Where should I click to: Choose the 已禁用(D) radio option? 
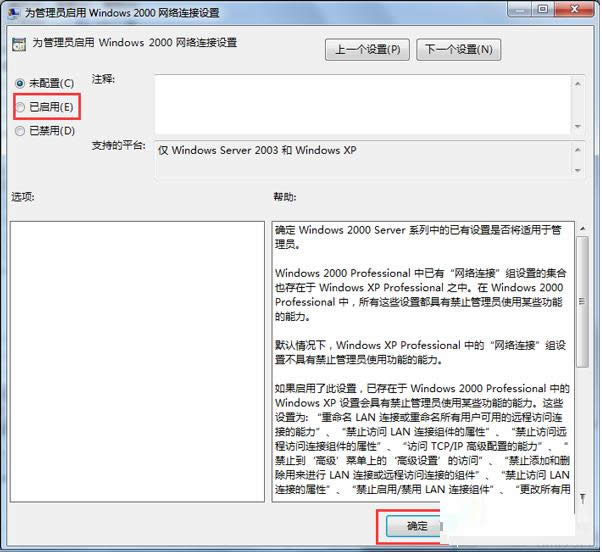pos(20,131)
